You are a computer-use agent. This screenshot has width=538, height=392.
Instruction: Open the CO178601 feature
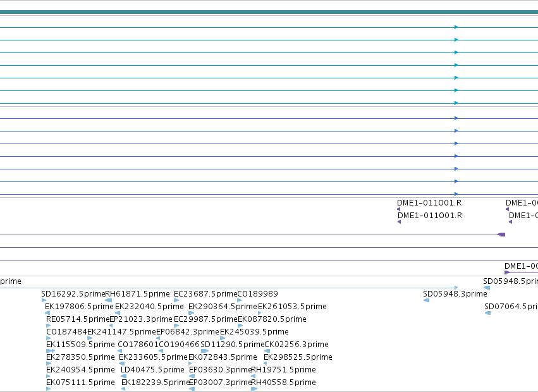pyautogui.click(x=138, y=345)
